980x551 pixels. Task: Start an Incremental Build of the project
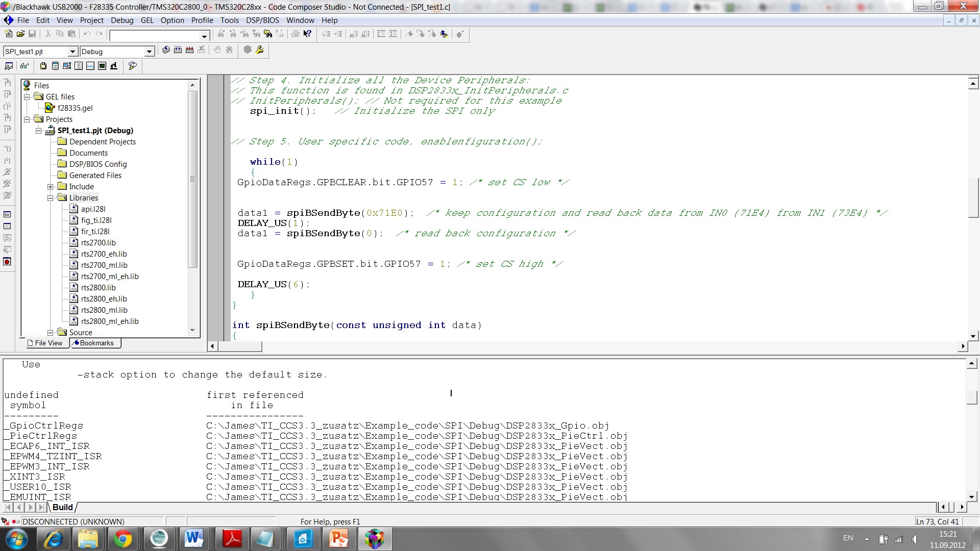[178, 51]
